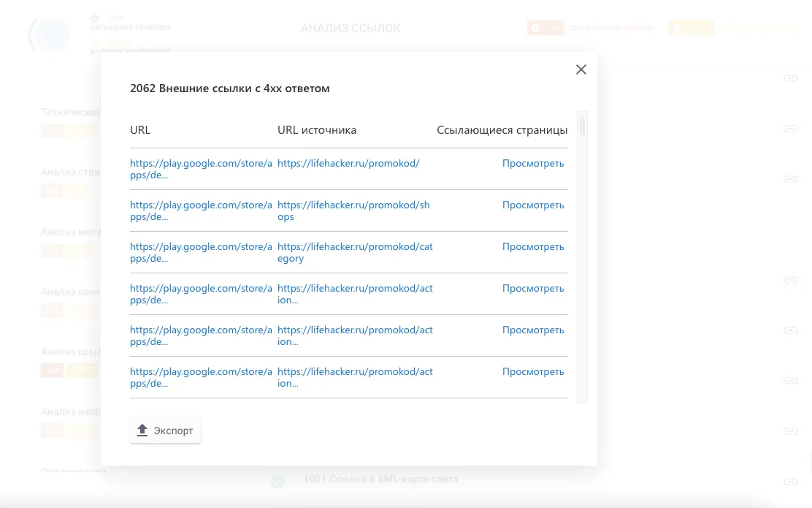Select the Технический section in the background sidebar
Screen dimensions: 812x508
[71, 112]
